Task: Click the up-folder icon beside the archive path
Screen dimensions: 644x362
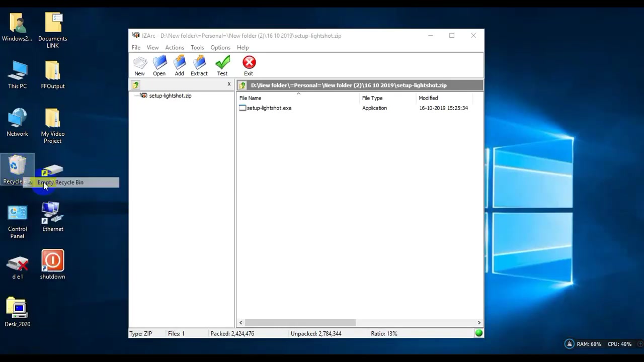Action: tap(243, 85)
